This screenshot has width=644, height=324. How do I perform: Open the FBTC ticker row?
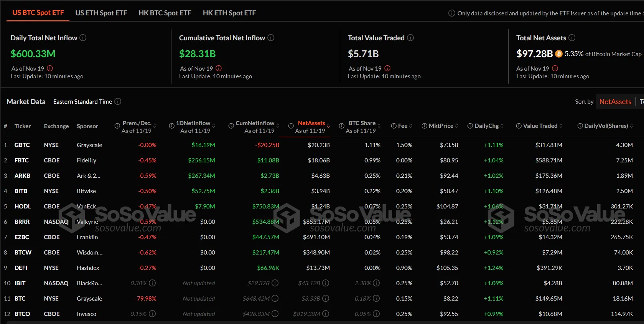pyautogui.click(x=21, y=160)
